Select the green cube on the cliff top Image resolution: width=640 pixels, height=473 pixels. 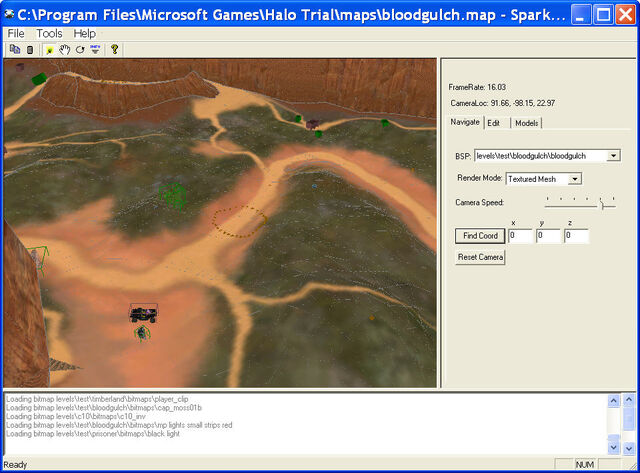tap(39, 79)
